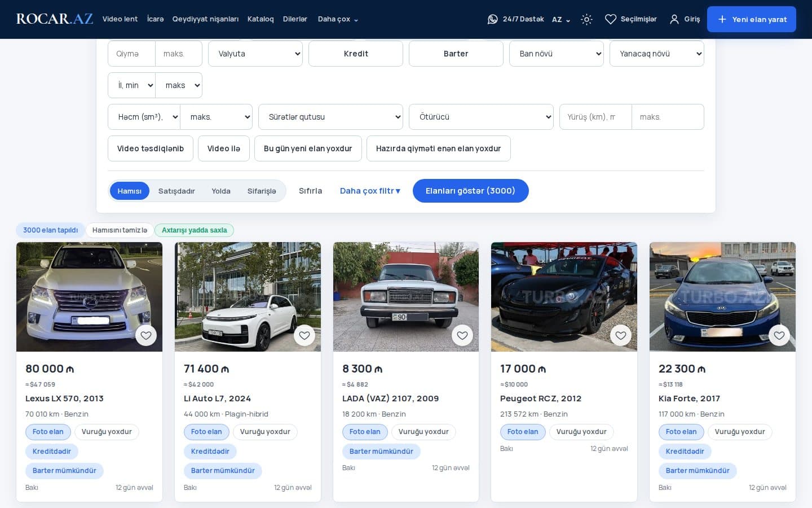Click the Qiymə minimum price field
This screenshot has height=508, width=812.
pos(131,54)
